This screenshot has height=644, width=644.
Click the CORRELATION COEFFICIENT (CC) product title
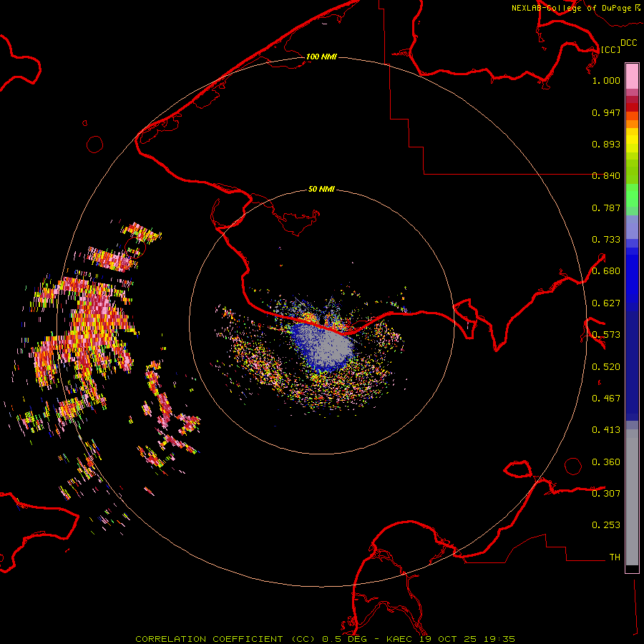pyautogui.click(x=225, y=639)
